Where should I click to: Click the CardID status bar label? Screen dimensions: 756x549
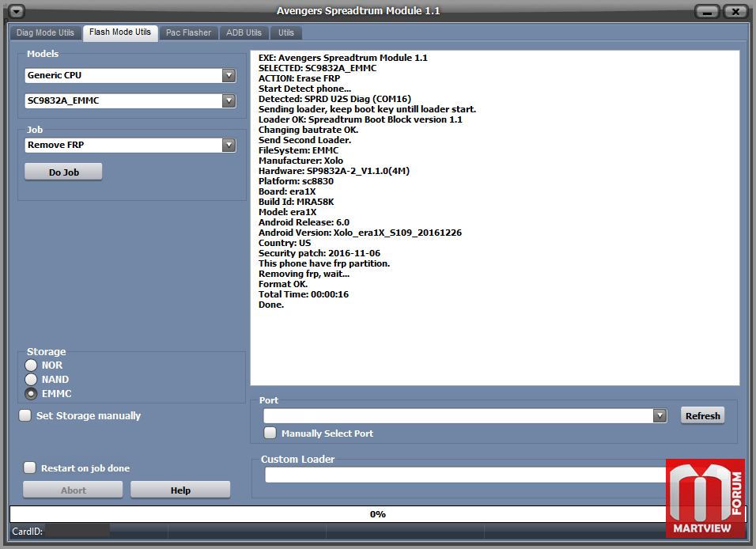[28, 531]
